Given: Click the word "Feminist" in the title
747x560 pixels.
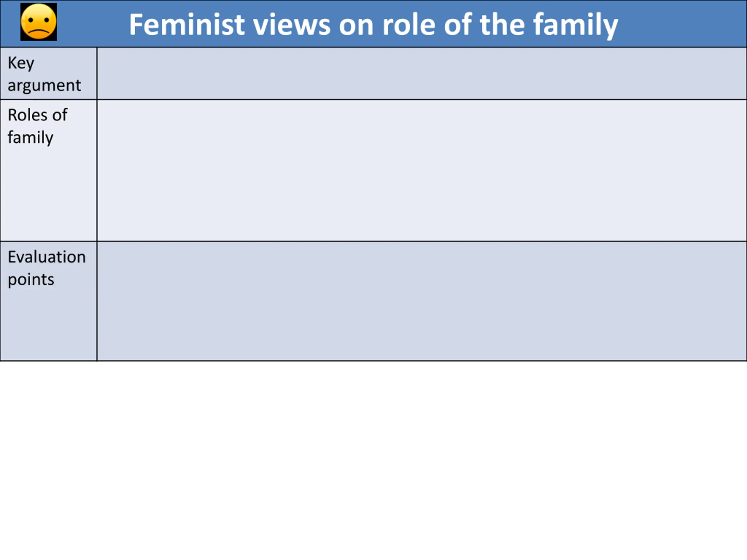Looking at the screenshot, I should [x=187, y=24].
